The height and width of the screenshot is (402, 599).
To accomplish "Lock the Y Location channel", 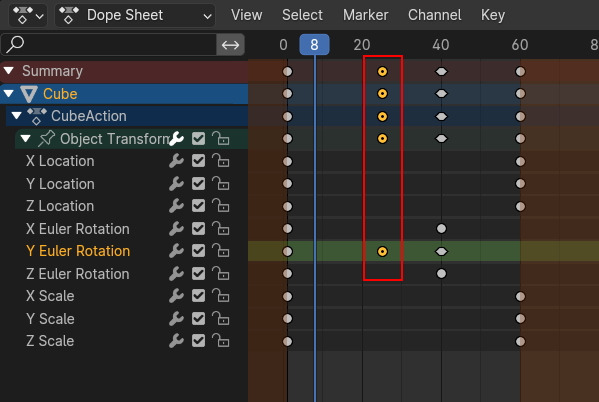I will point(220,183).
